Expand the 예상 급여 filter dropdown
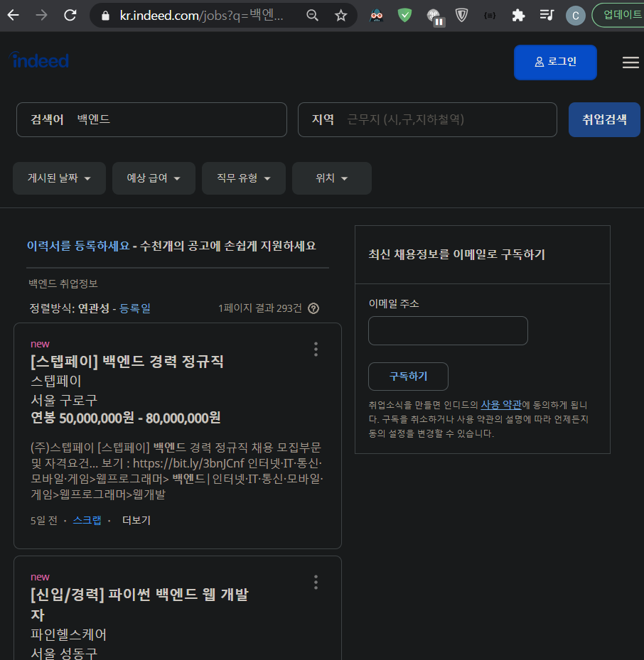Viewport: 644px width, 660px height. (154, 178)
